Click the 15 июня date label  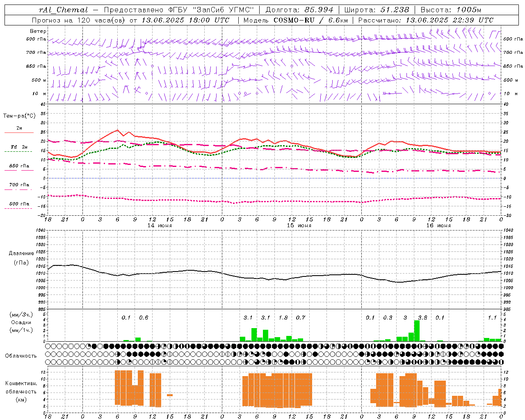[299, 226]
